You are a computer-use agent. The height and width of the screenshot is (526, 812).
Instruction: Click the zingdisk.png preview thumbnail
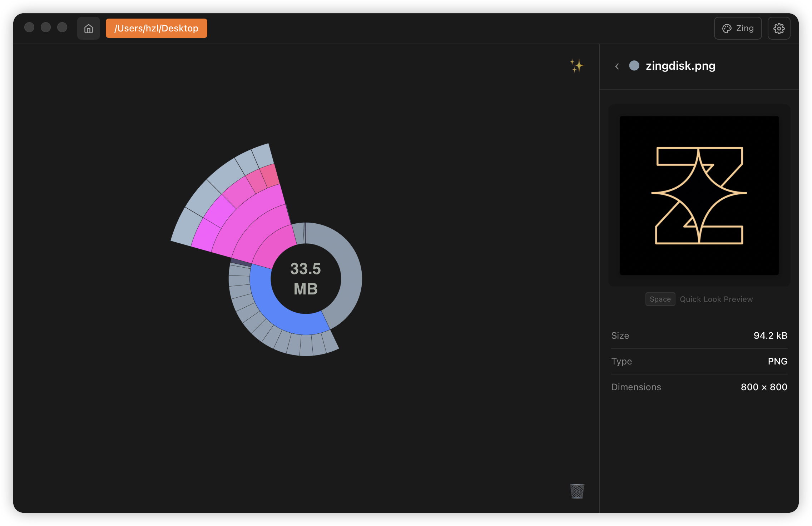coord(699,195)
